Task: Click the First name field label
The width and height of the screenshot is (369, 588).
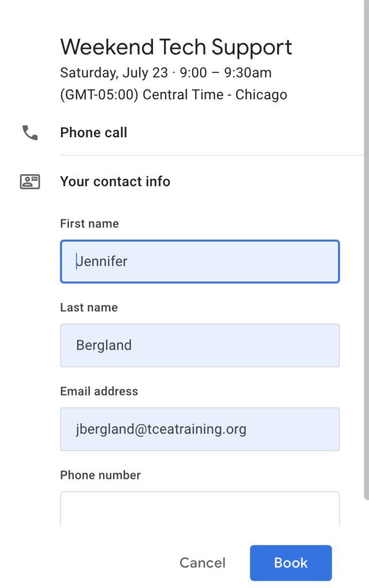Action: pyautogui.click(x=89, y=224)
